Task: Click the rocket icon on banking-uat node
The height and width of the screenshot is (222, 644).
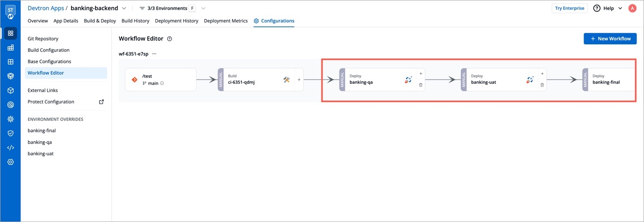Action: pos(530,80)
